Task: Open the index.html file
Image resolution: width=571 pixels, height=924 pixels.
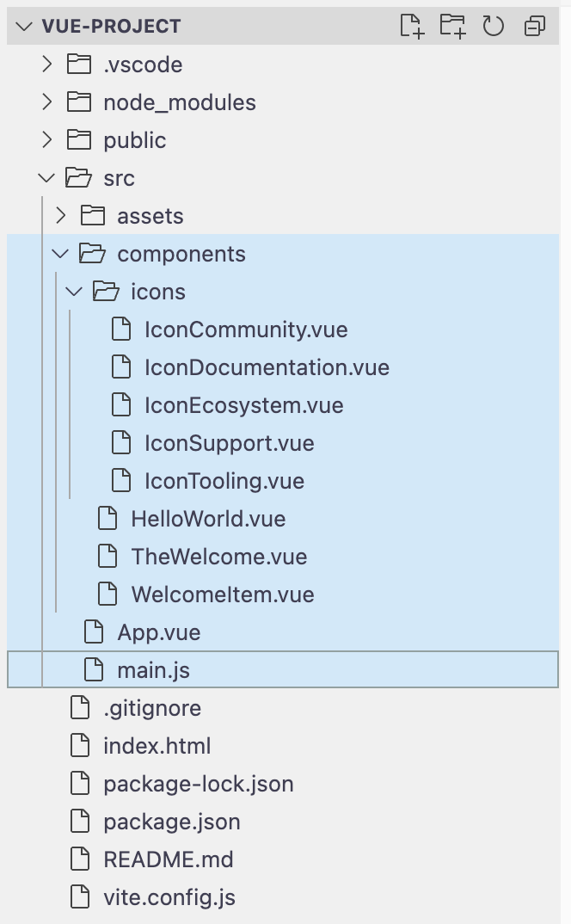Action: tap(157, 746)
